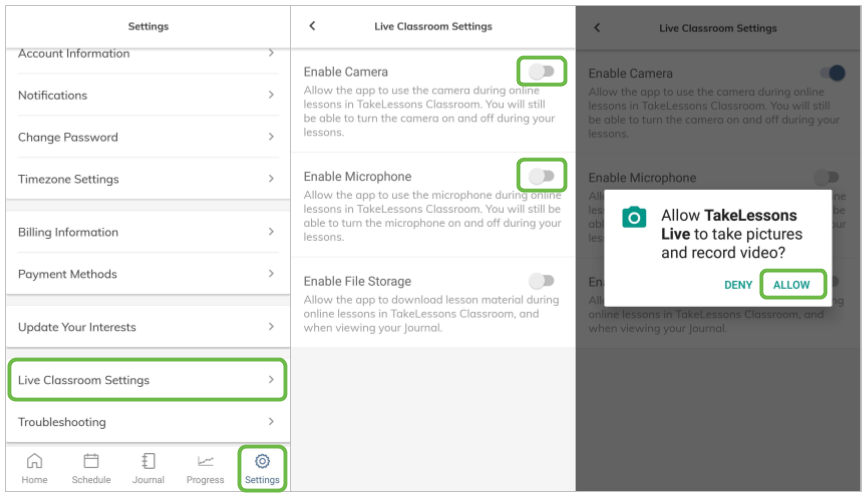Expand Notifications chevron
Viewport: 863px width, 495px height.
coord(271,95)
